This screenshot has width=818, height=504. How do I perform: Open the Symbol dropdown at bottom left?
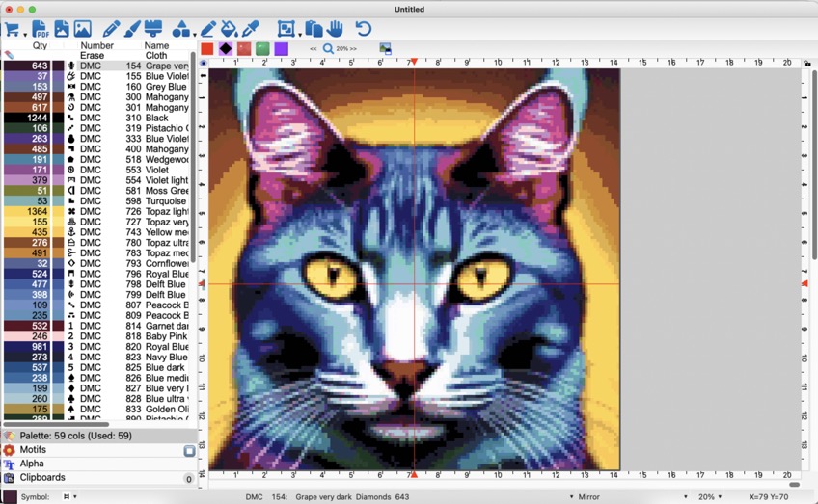pyautogui.click(x=68, y=497)
